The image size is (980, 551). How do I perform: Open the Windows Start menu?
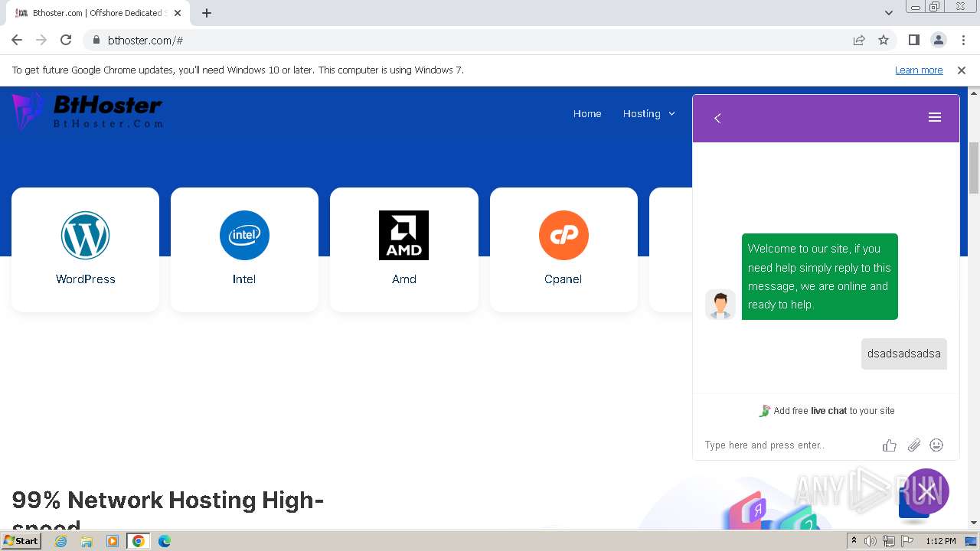pos(21,540)
